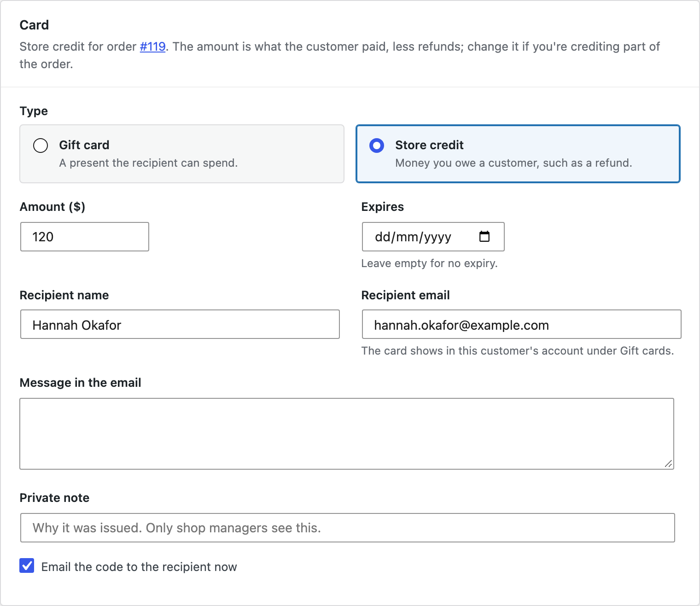Click the 'Message in the email' label
Image resolution: width=700 pixels, height=606 pixels.
point(80,383)
